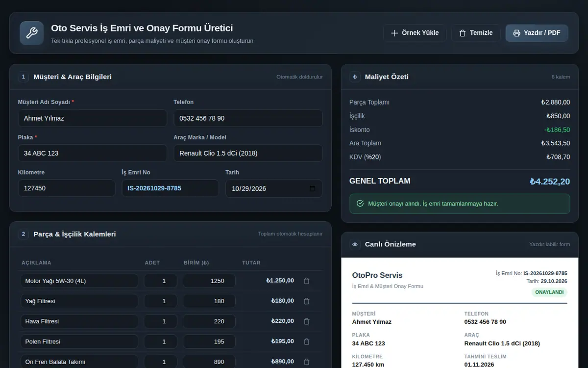Click the wrench logo icon in header

click(x=32, y=33)
